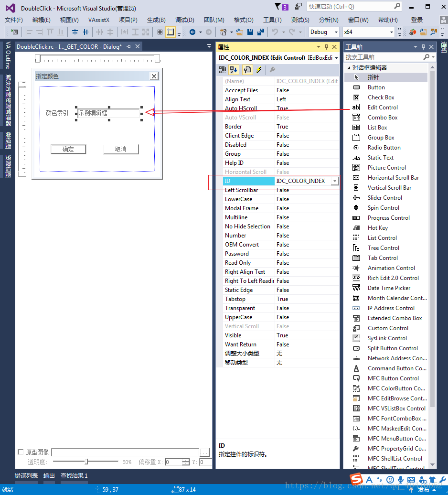Viewport: 448px width, 495px height.
Task: Click the Make Same Width toolbar icon
Action: [125, 32]
